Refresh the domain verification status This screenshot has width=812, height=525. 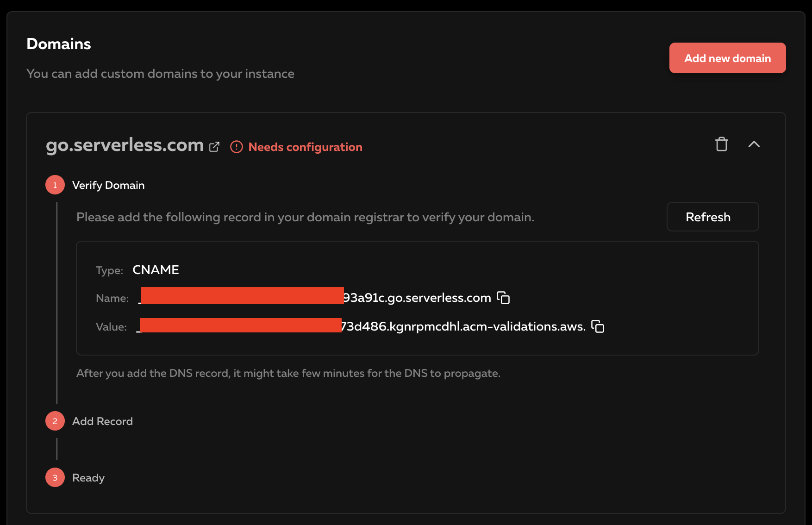click(x=712, y=217)
